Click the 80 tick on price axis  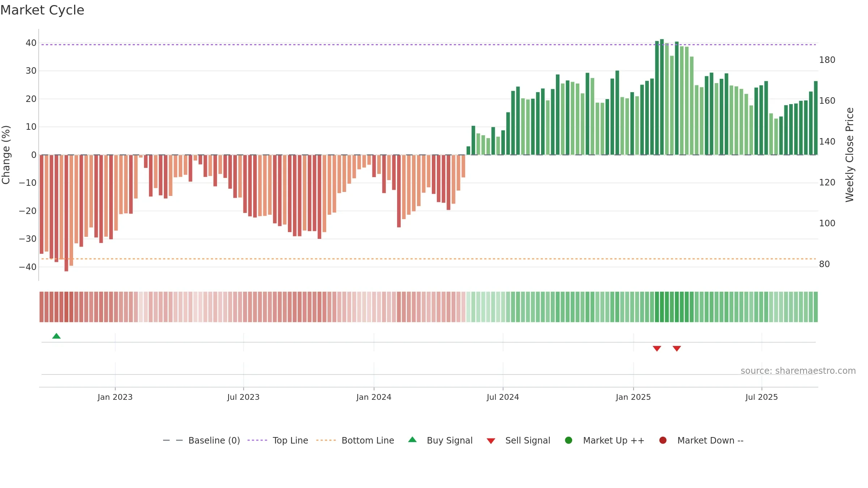[x=825, y=264]
